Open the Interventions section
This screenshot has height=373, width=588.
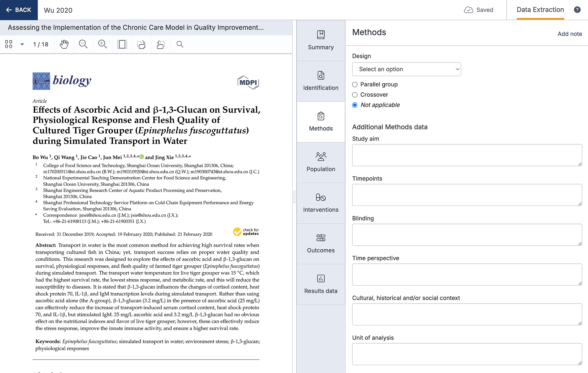click(x=321, y=203)
